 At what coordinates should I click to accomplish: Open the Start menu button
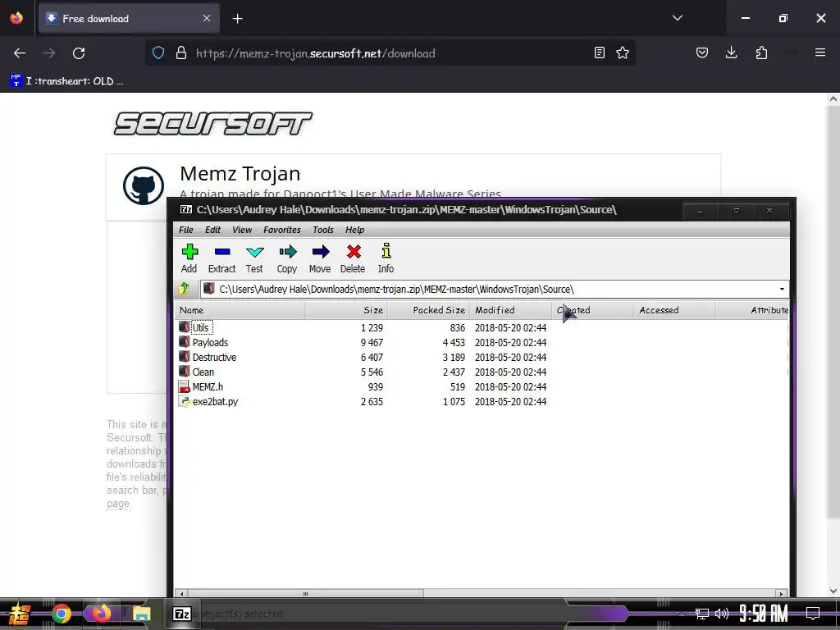[19, 614]
